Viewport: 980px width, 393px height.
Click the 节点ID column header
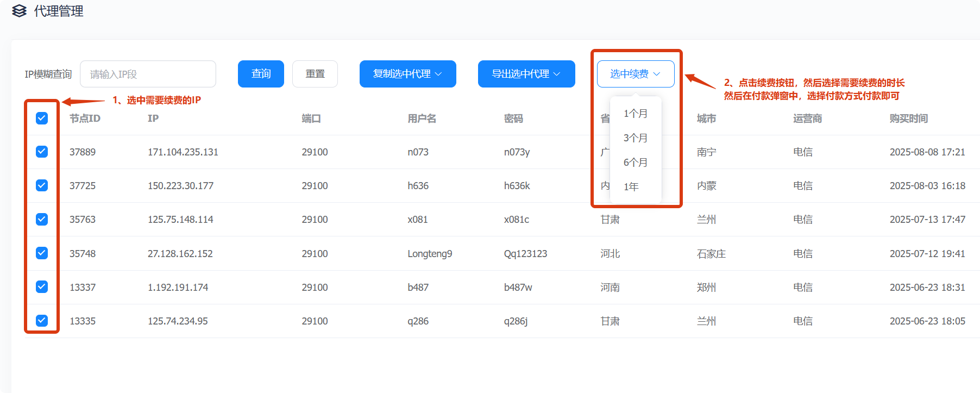[85, 118]
